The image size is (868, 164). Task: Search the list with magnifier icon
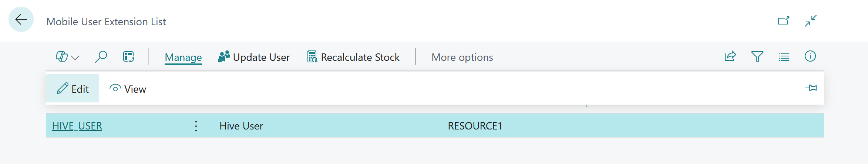[101, 57]
